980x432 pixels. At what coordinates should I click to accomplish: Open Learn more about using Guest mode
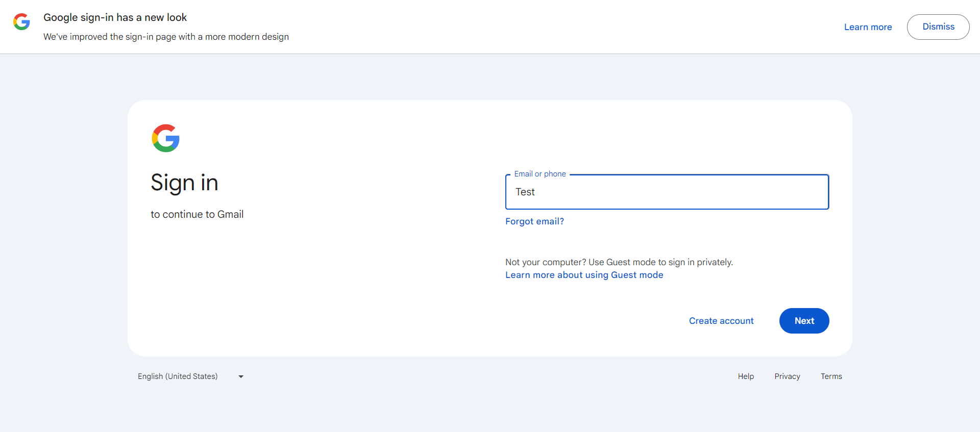(x=584, y=275)
